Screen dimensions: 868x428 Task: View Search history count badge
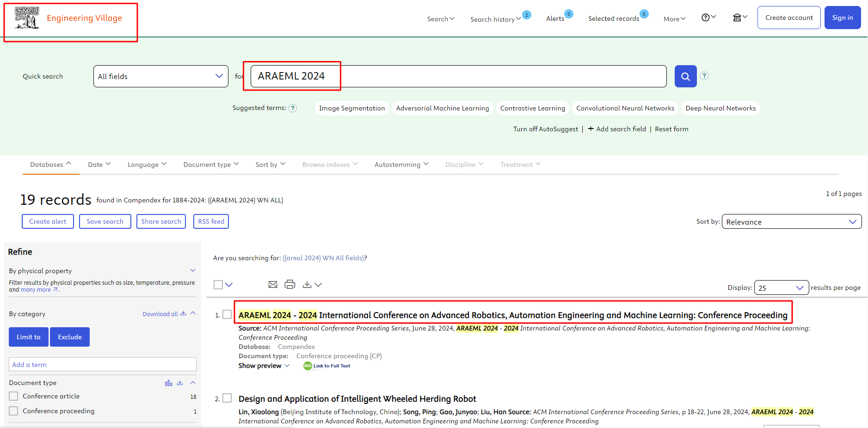coord(527,15)
